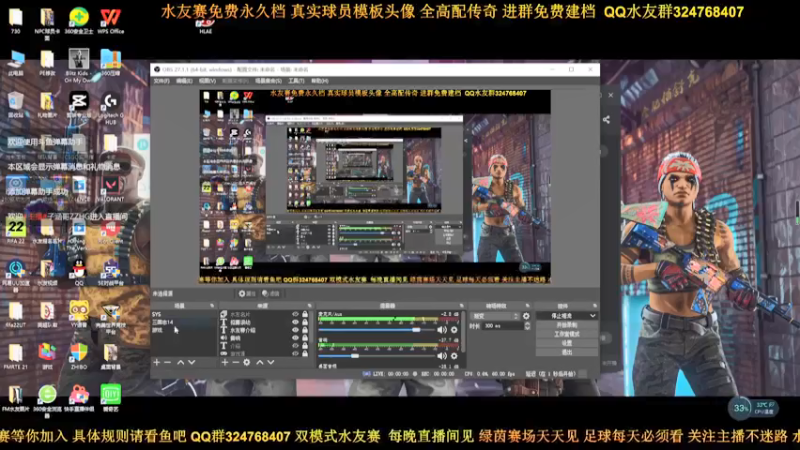Toggle the lock of the 介绍 text source
This screenshot has height=450, width=800.
[x=305, y=345]
